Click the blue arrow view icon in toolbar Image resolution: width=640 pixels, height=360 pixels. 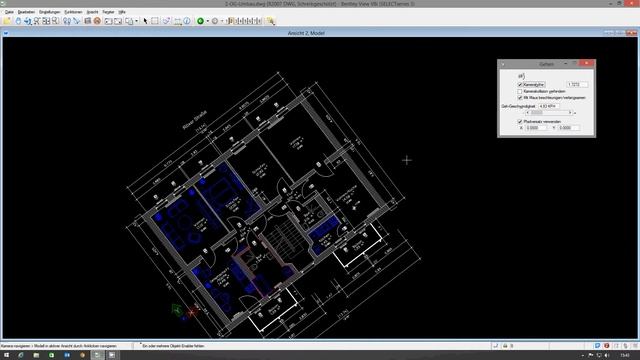(27, 21)
